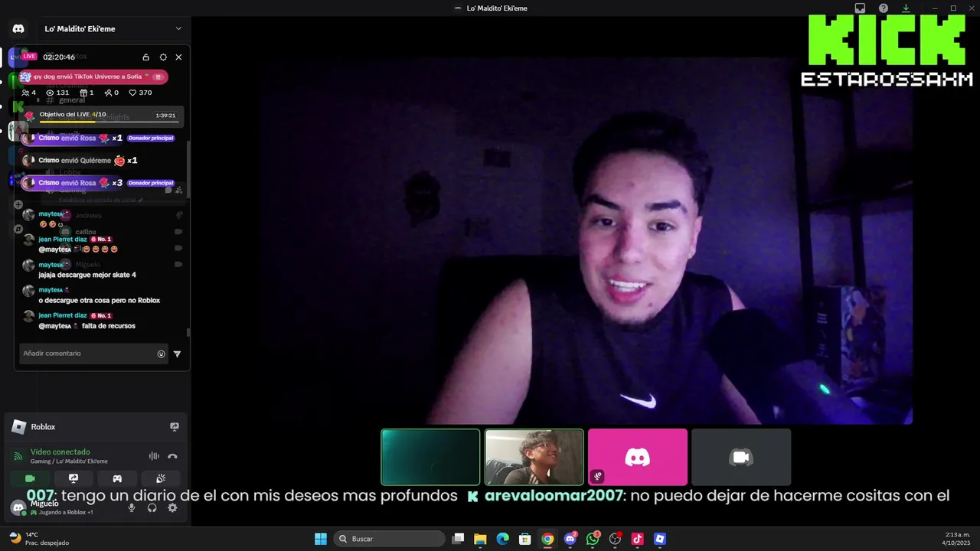This screenshot has width=980, height=551.
Task: Select the webcam participant thumbnail tile
Action: 534,457
